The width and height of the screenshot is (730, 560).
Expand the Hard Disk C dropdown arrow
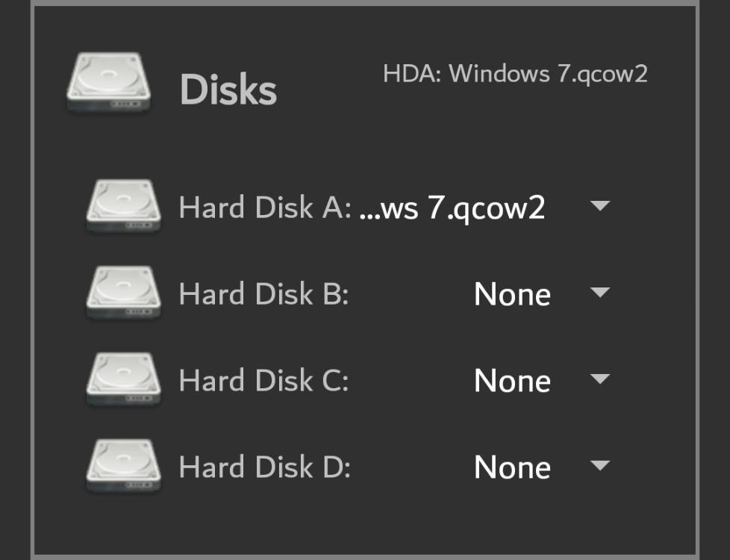click(x=599, y=379)
